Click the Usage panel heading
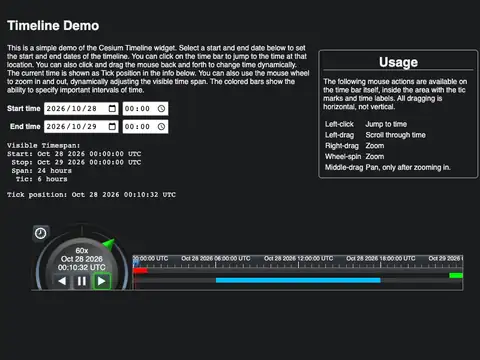The height and width of the screenshot is (360, 480). coord(398,62)
